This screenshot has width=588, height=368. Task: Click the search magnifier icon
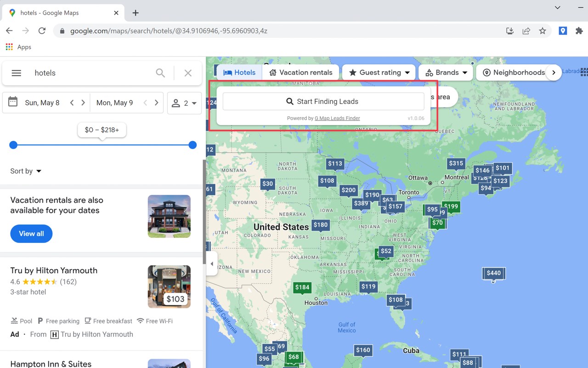(x=160, y=73)
